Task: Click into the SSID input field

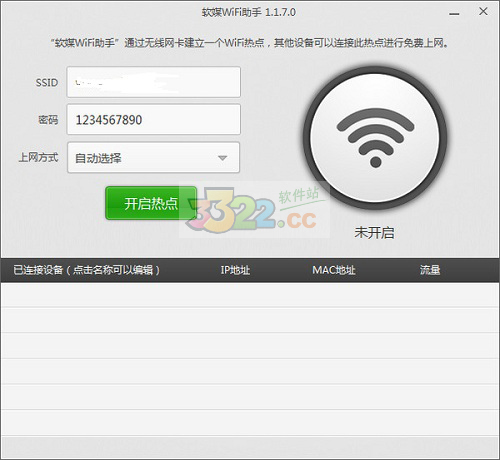Action: (x=153, y=82)
